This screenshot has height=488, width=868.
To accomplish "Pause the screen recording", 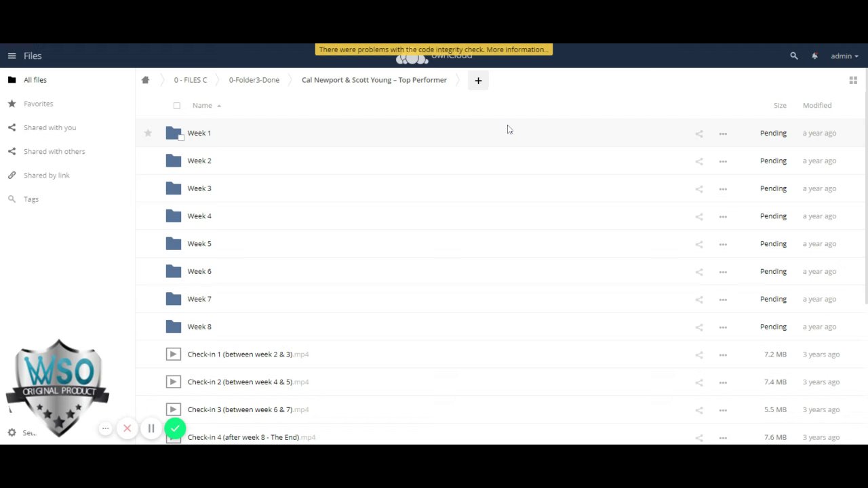I will tap(151, 428).
